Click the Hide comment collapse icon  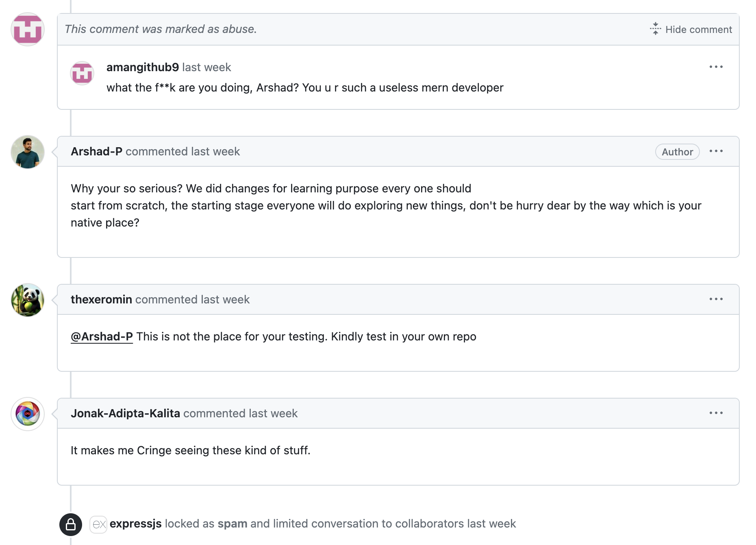tap(655, 29)
